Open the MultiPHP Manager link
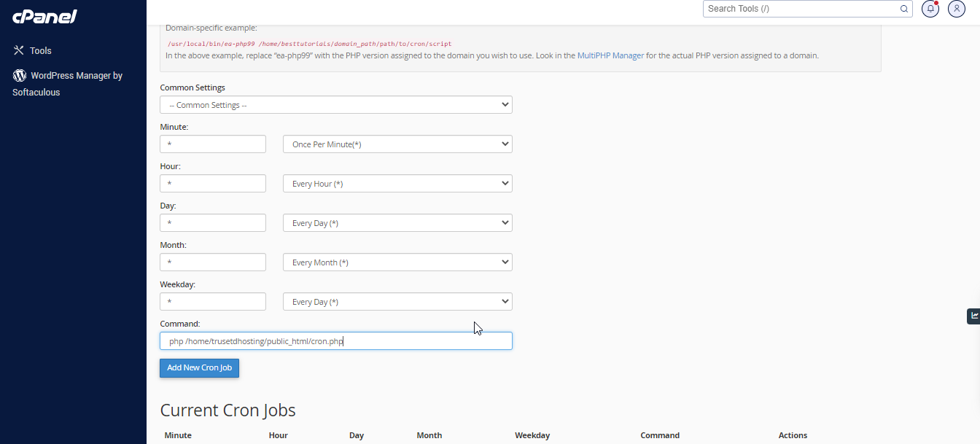The image size is (980, 444). (610, 55)
